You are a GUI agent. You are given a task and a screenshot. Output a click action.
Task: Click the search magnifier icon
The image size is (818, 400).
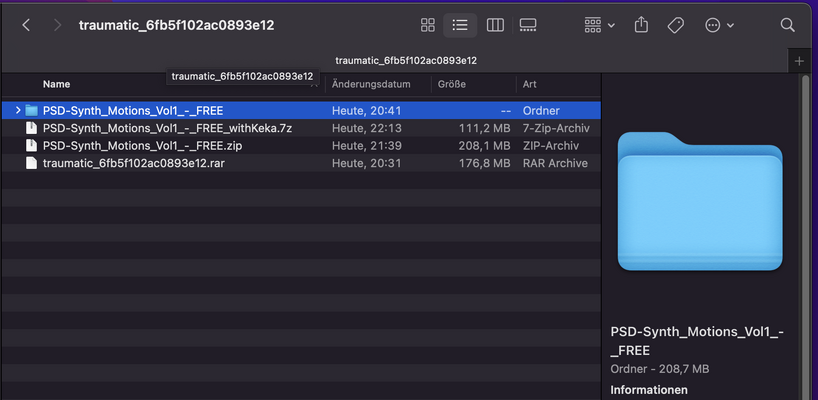(787, 25)
